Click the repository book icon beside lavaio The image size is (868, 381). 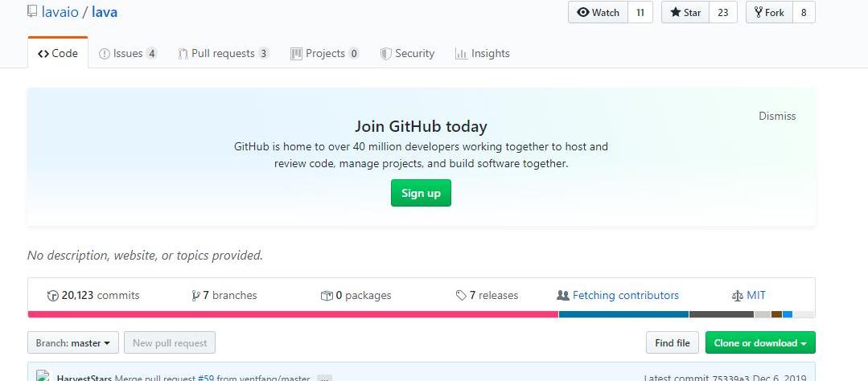[31, 12]
